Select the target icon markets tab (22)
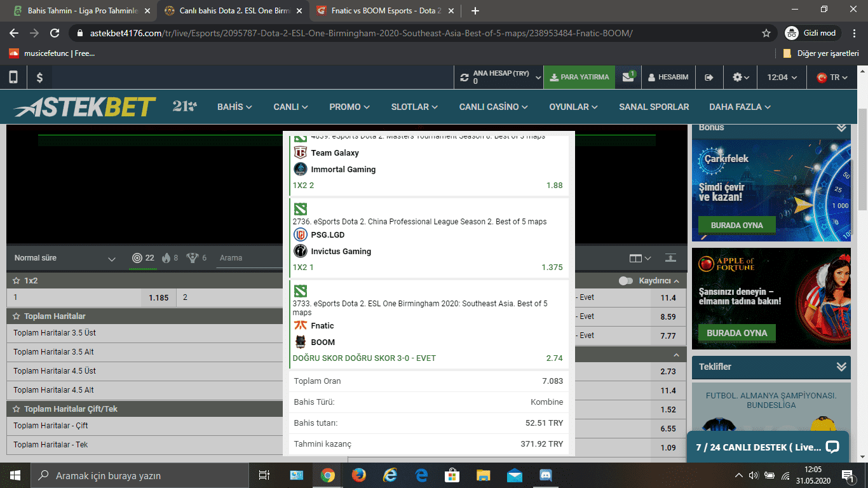This screenshot has width=868, height=488. (143, 258)
